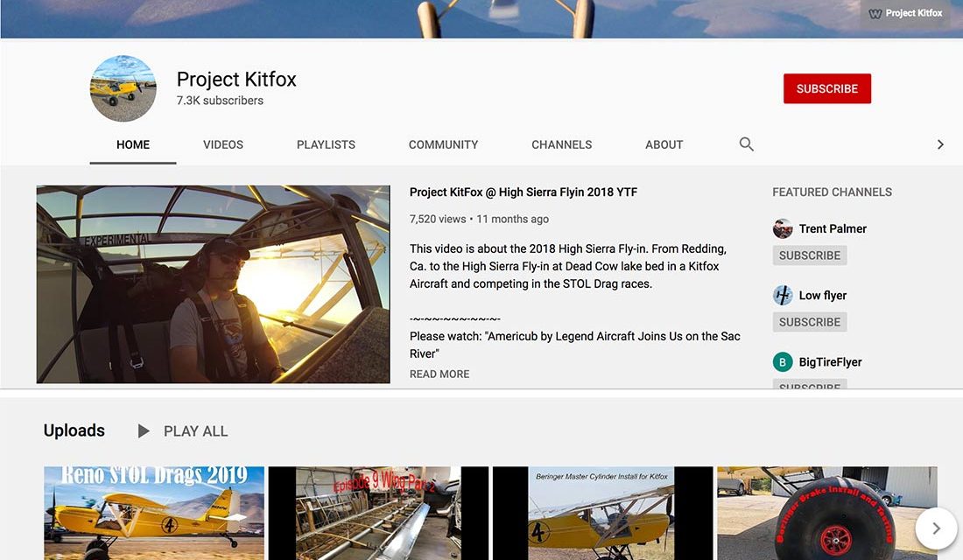The width and height of the screenshot is (963, 560).
Task: Play the featured cockpit video thumbnail
Action: pyautogui.click(x=213, y=284)
